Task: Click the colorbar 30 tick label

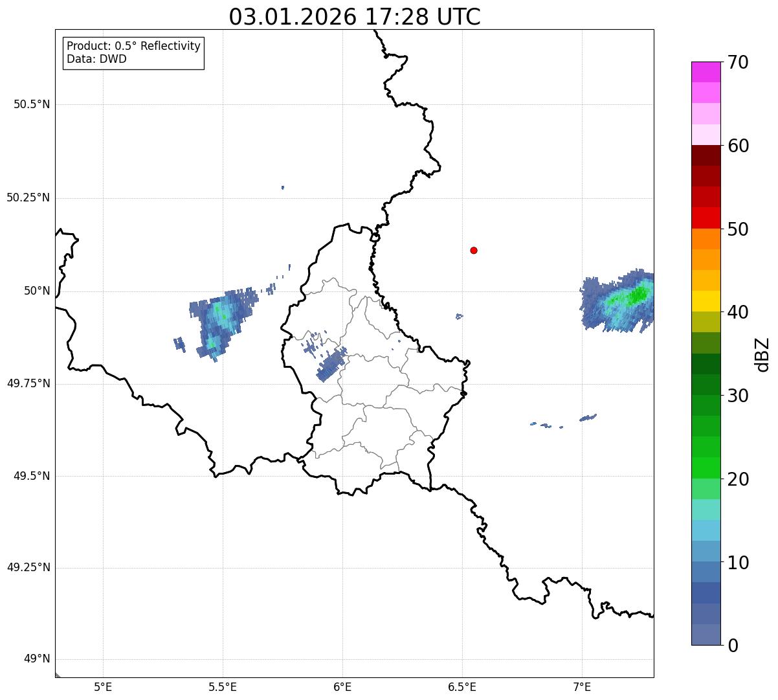Action: 738,396
